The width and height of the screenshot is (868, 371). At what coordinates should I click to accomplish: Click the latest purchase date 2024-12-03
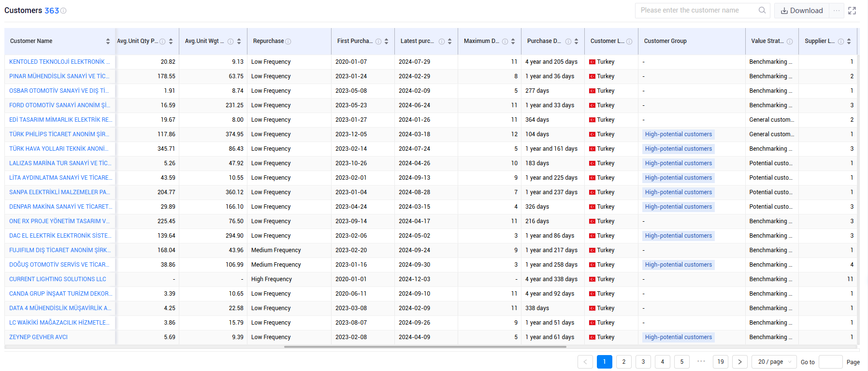[x=415, y=279]
